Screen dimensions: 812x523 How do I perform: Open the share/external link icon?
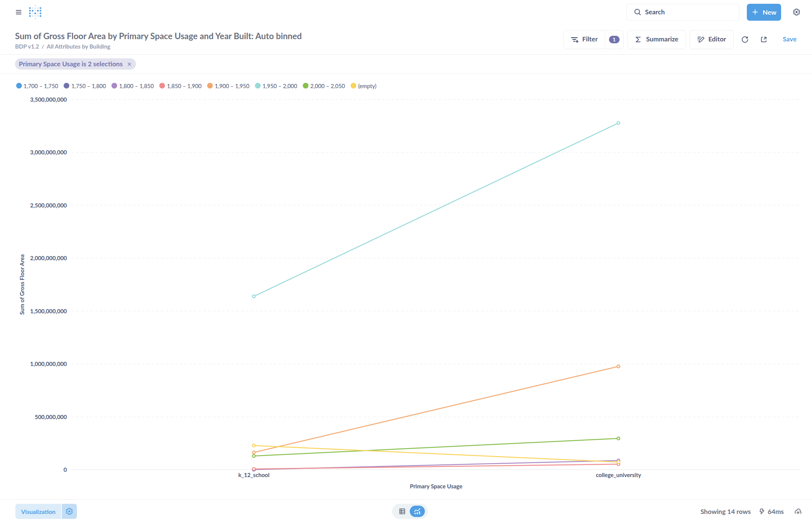pos(764,40)
